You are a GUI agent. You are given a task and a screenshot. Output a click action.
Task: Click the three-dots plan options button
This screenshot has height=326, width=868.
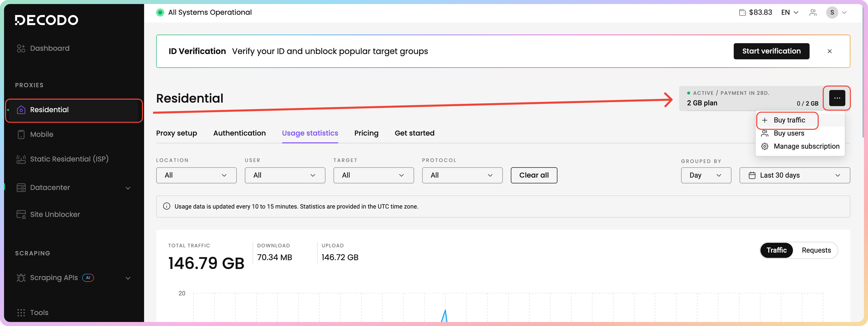[837, 98]
